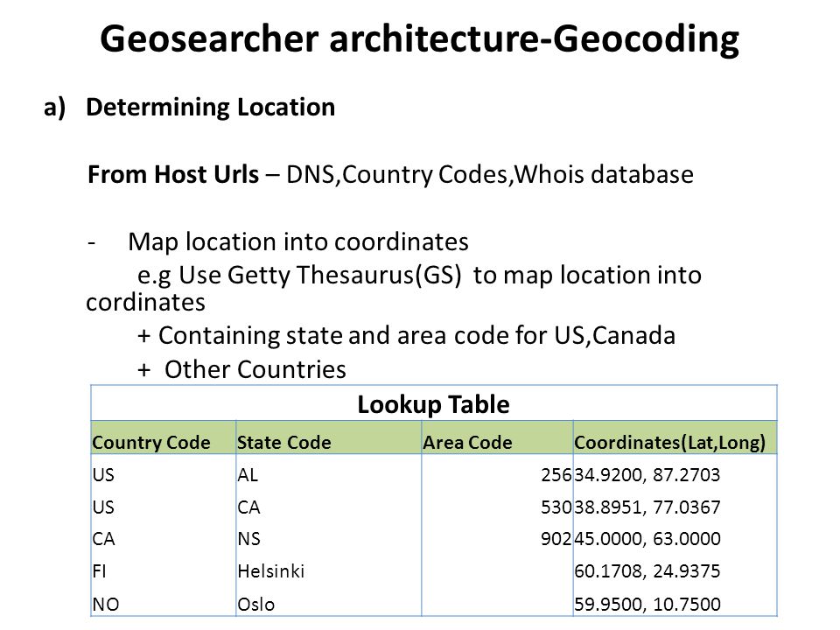Image resolution: width=840 pixels, height=630 pixels.
Task: Click the text DNS,Country Codes,Whois database
Action: coord(490,175)
